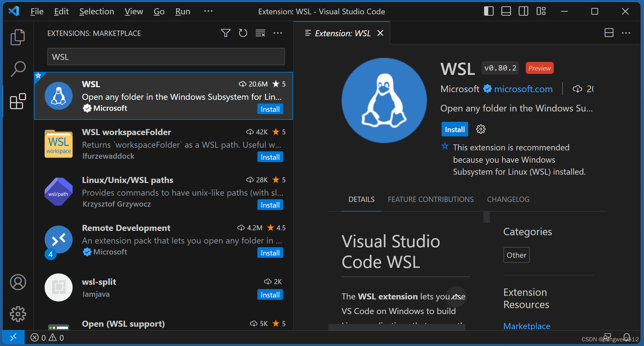The image size is (644, 346).
Task: Toggle the Panel layout icon
Action: coord(506,11)
